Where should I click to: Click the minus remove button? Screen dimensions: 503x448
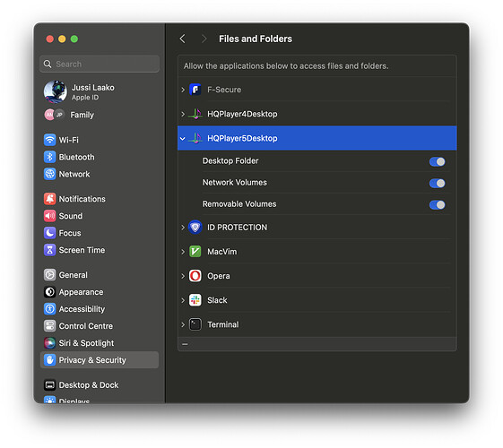pos(185,344)
